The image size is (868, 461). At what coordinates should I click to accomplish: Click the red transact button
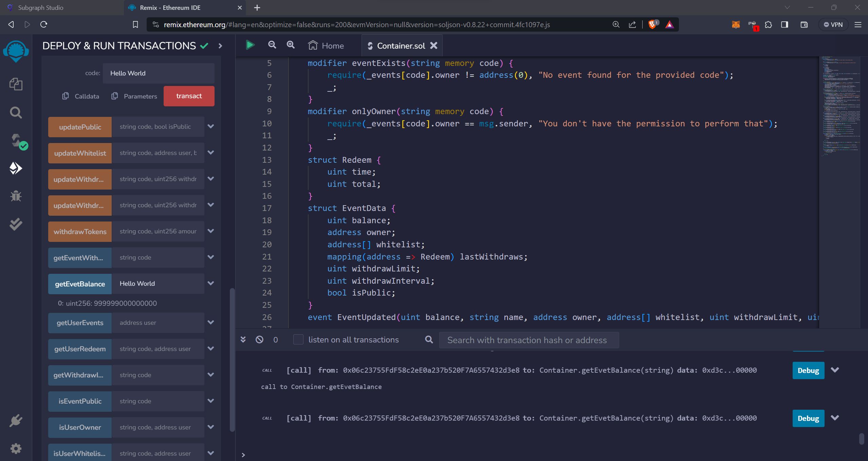[189, 96]
